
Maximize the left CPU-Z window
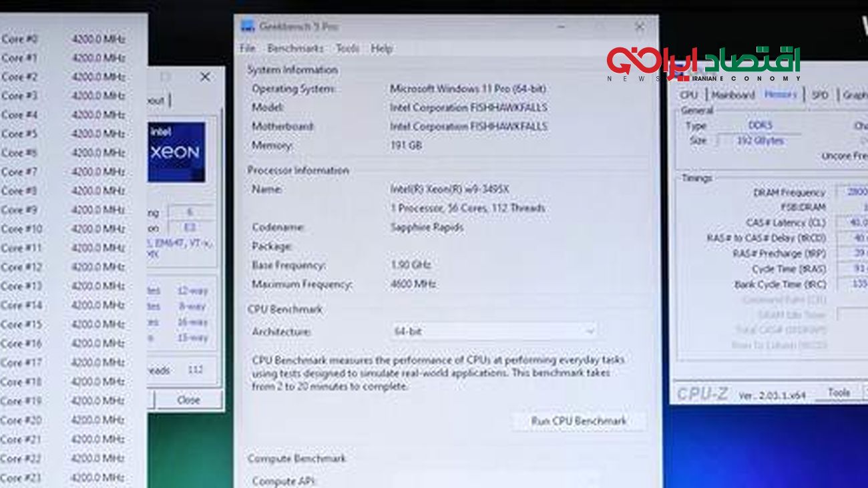click(166, 77)
